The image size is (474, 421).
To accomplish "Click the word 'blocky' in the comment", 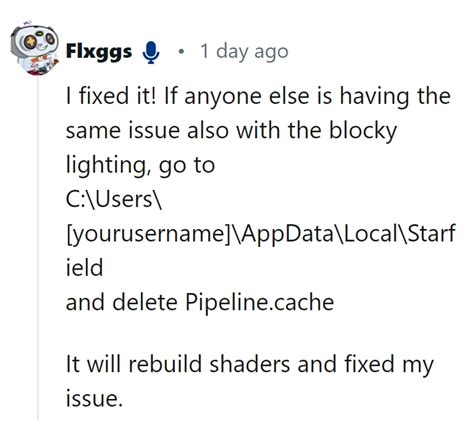I will tap(363, 131).
